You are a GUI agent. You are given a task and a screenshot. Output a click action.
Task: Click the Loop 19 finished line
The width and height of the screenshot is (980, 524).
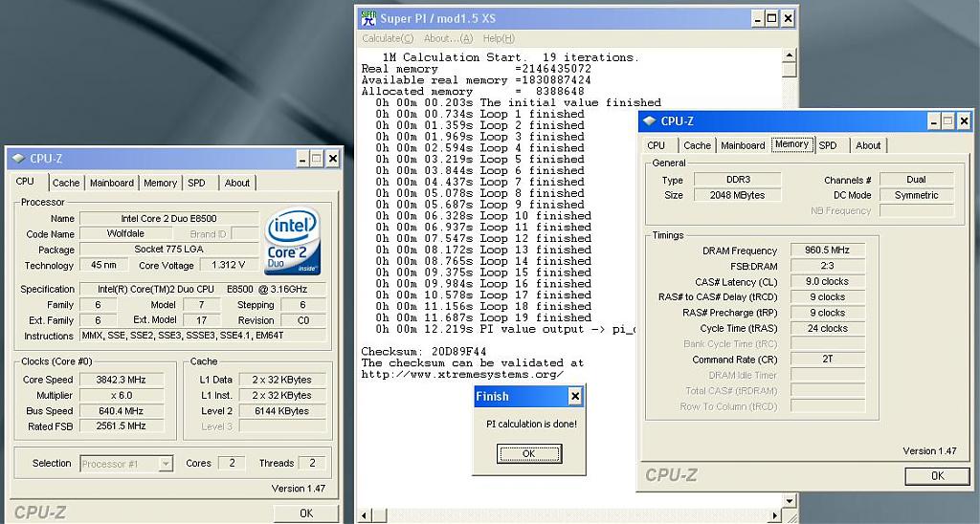click(x=483, y=317)
